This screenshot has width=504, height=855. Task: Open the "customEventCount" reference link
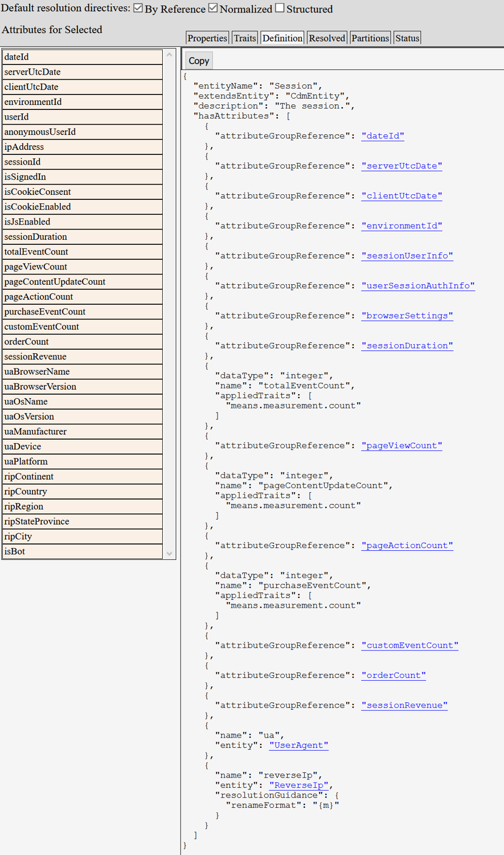coord(410,645)
